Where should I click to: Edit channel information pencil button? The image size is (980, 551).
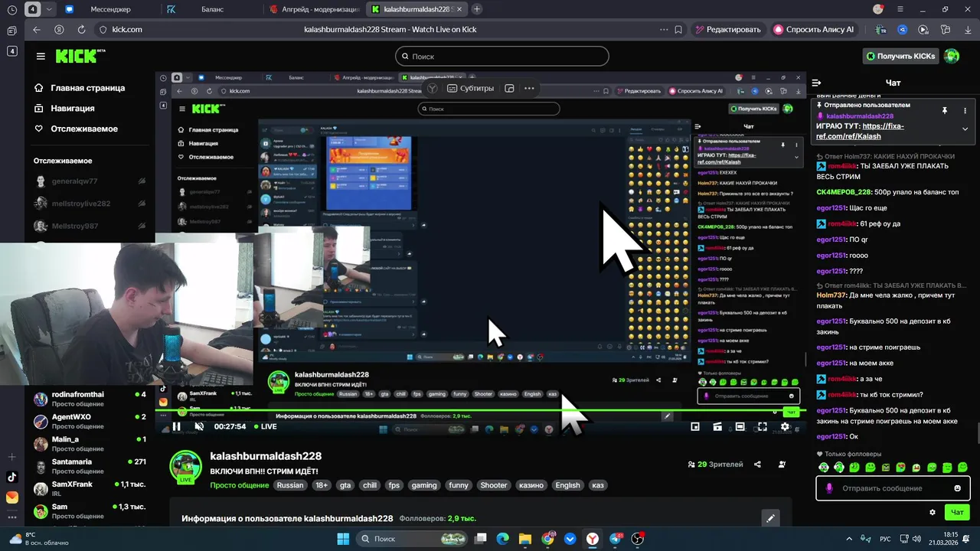click(x=771, y=518)
